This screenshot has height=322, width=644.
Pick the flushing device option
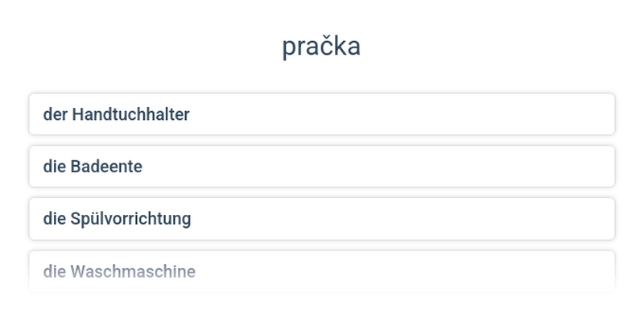pos(322,218)
